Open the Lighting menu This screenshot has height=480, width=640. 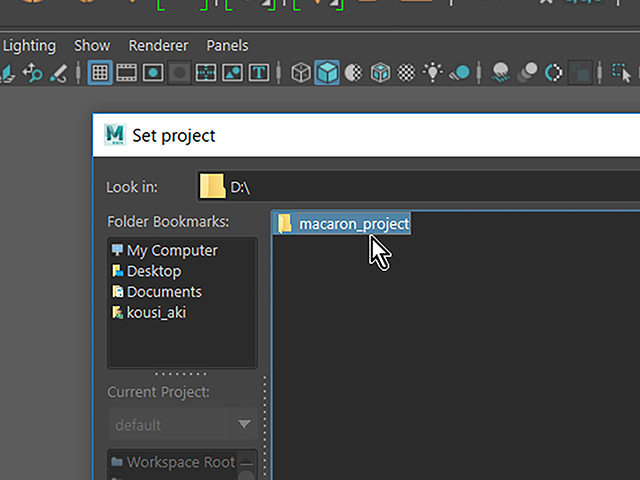29,46
